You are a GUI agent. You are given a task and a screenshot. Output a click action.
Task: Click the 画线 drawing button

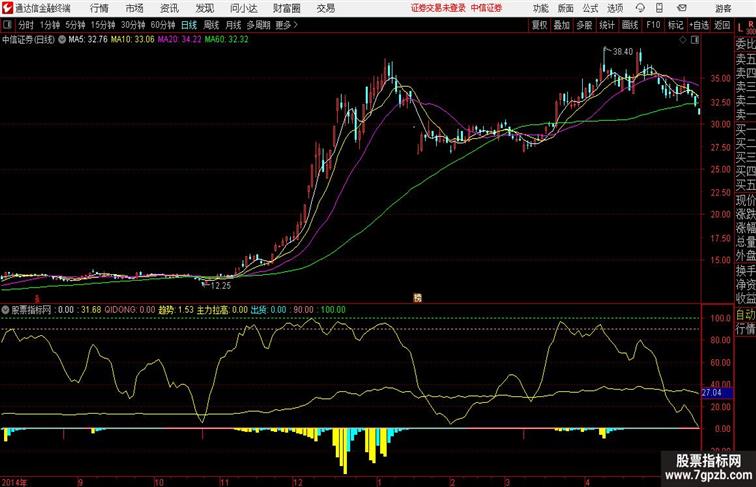[x=630, y=25]
